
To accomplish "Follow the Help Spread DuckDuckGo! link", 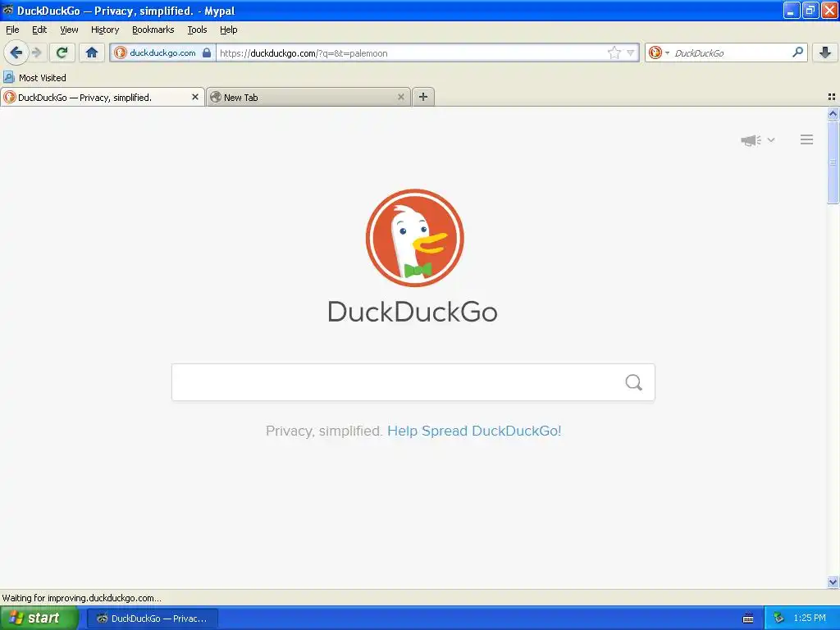I will (x=474, y=431).
